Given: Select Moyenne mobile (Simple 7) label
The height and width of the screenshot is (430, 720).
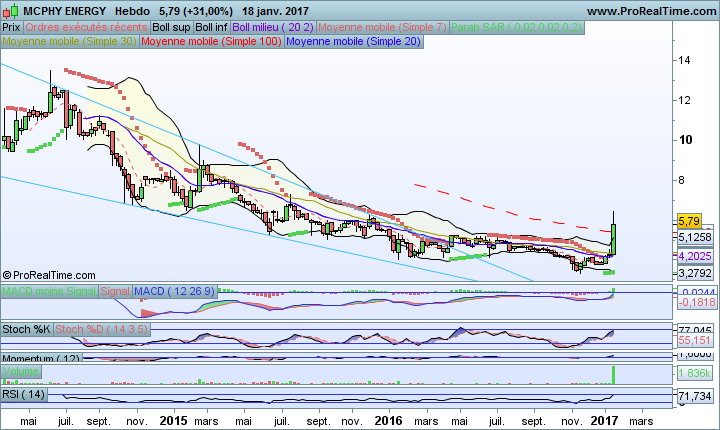Looking at the screenshot, I should 382,28.
